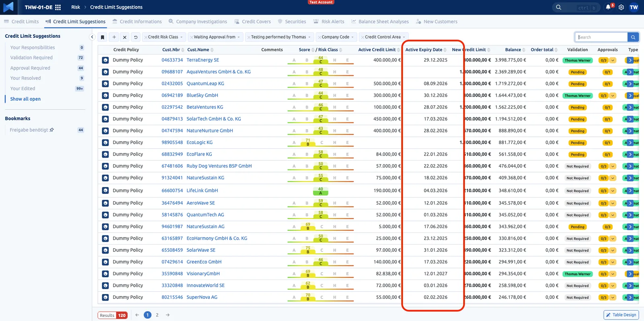The height and width of the screenshot is (321, 644).
Task: Sort by the Order total column sort icon
Action: (x=556, y=50)
